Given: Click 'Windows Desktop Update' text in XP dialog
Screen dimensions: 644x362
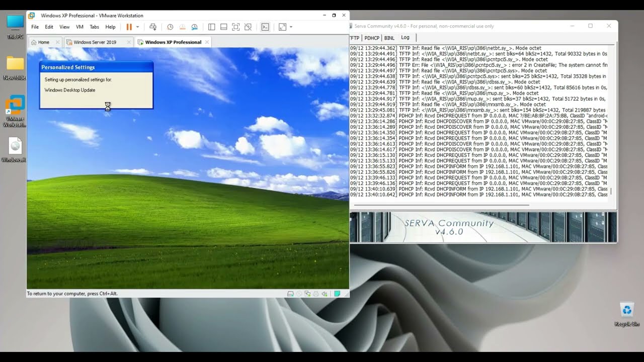Looking at the screenshot, I should tap(70, 90).
